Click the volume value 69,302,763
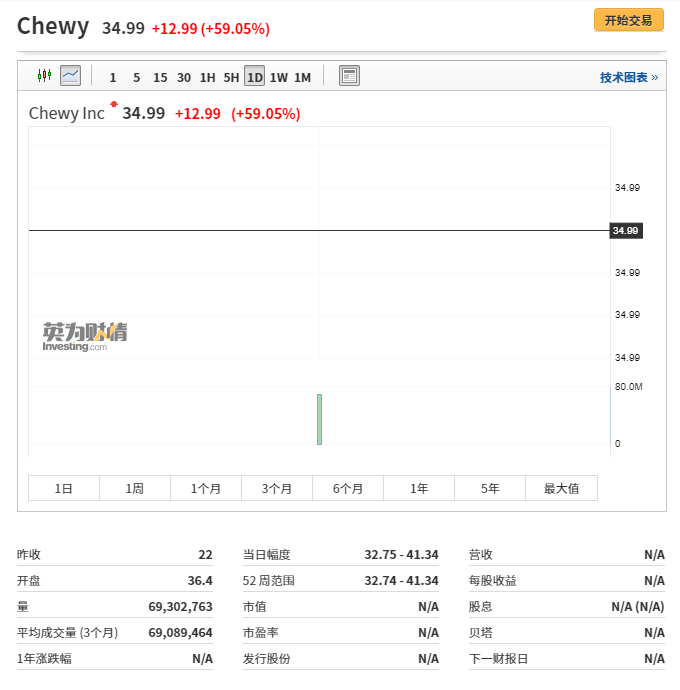This screenshot has height=690, width=680. tap(180, 606)
